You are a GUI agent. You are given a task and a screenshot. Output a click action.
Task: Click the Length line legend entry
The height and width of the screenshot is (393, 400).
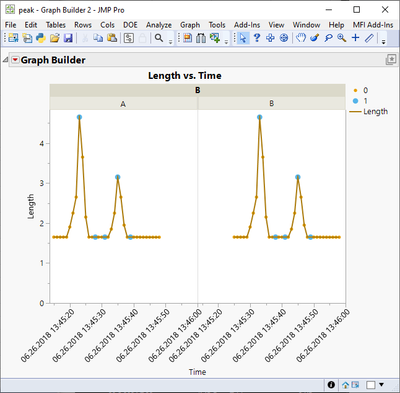click(x=369, y=112)
